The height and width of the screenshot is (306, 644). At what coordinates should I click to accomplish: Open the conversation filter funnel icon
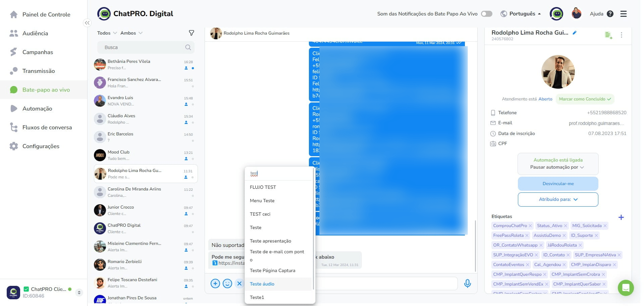[x=191, y=33]
